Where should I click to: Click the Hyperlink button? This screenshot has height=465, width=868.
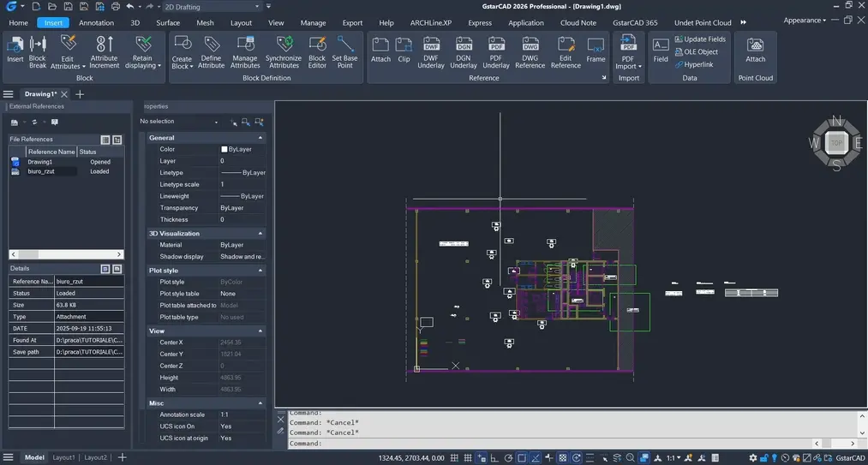point(693,65)
